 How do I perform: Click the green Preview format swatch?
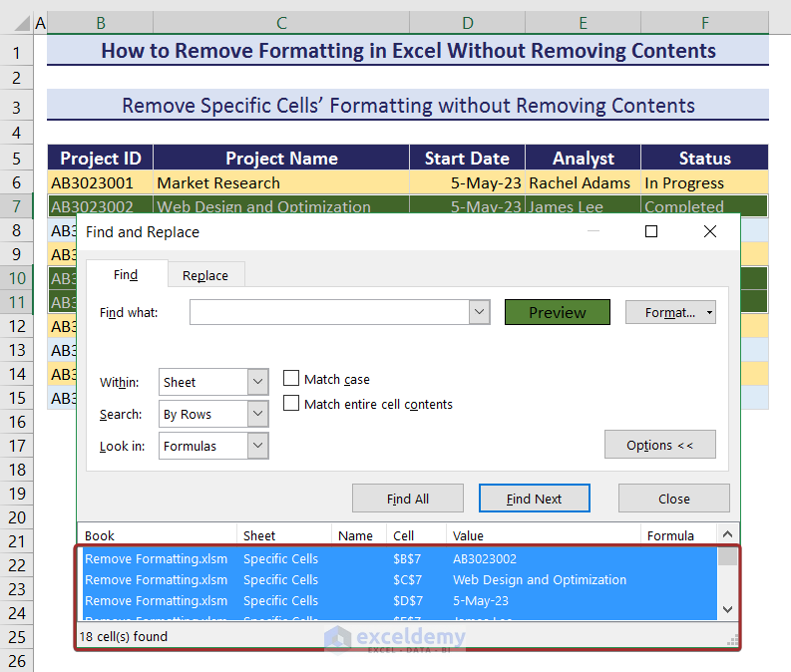click(x=558, y=312)
